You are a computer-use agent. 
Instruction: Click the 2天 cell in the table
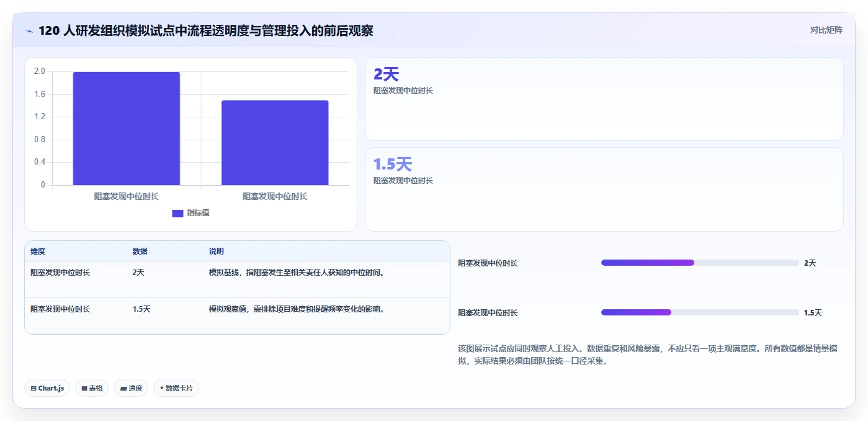click(138, 272)
